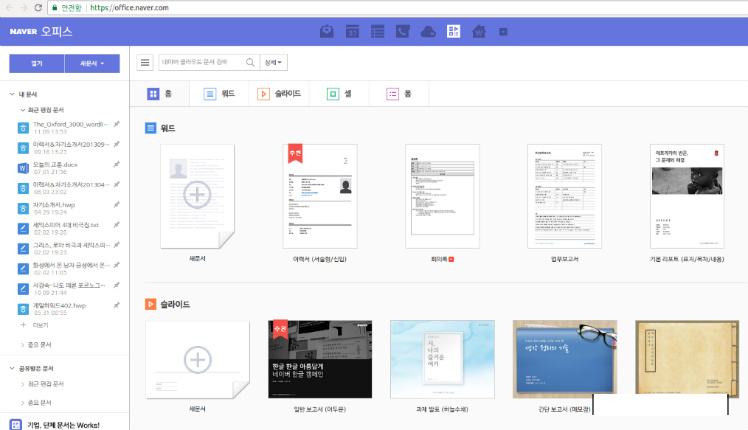This screenshot has width=748, height=430.
Task: Expand 최근 편집 문서 under 공유받은 문서
Action: pyautogui.click(x=22, y=384)
